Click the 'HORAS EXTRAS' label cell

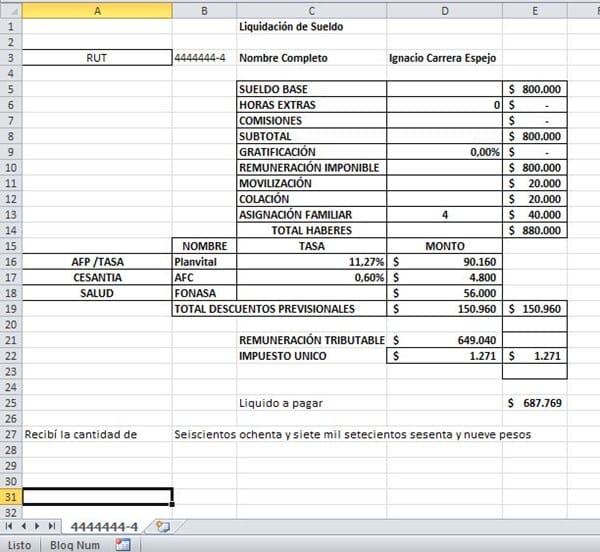click(311, 105)
